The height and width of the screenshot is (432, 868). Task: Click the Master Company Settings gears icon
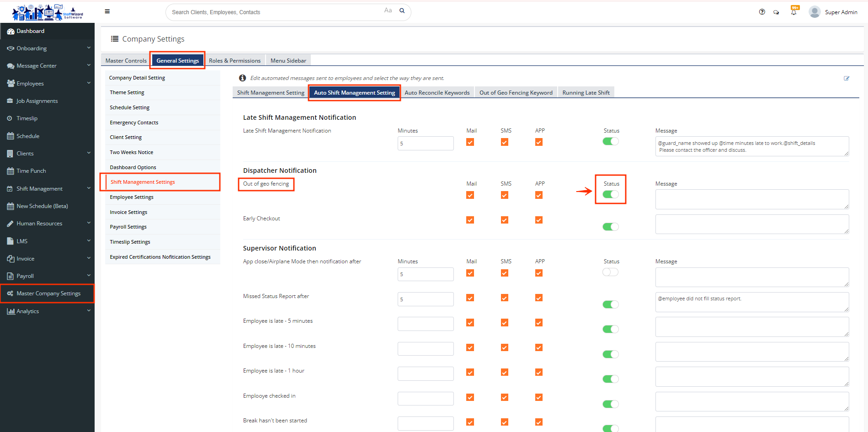click(x=10, y=293)
